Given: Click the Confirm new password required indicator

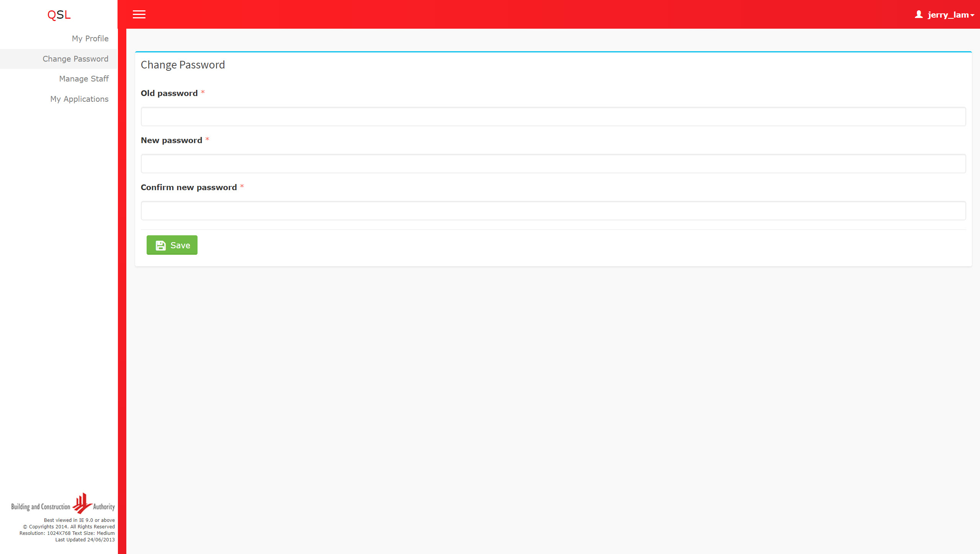Looking at the screenshot, I should 242,187.
